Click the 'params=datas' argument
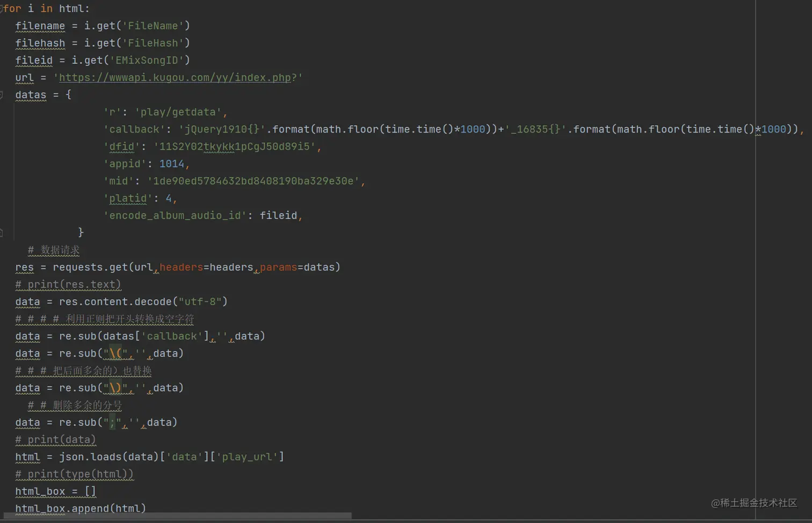Screen dimensions: 812x523 (298, 267)
